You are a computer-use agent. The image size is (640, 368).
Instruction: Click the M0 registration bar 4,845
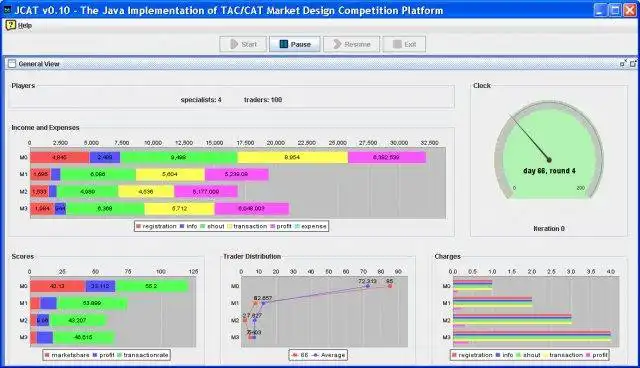pos(60,157)
